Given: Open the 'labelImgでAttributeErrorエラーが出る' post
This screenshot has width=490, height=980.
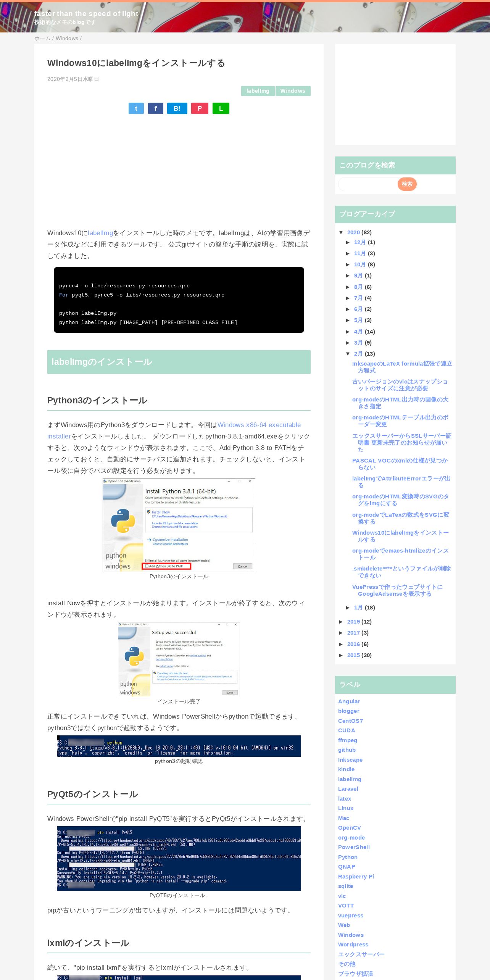Looking at the screenshot, I should 401,482.
